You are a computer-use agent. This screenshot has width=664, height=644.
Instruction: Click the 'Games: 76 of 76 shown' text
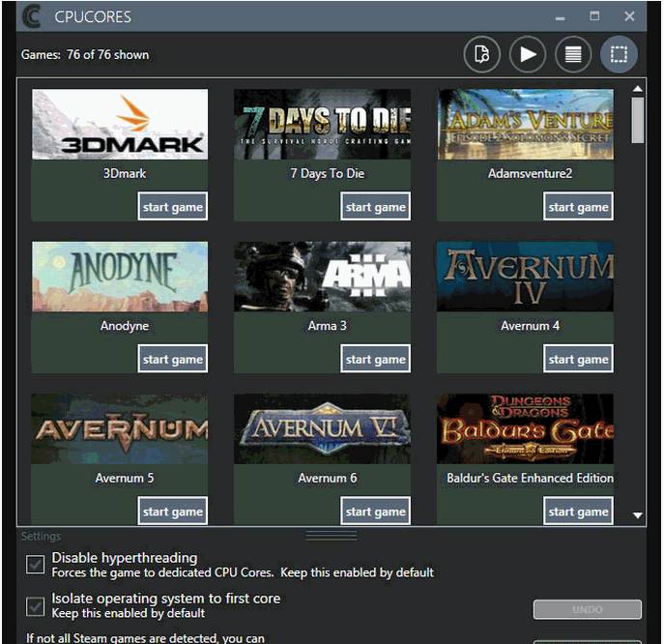[85, 55]
